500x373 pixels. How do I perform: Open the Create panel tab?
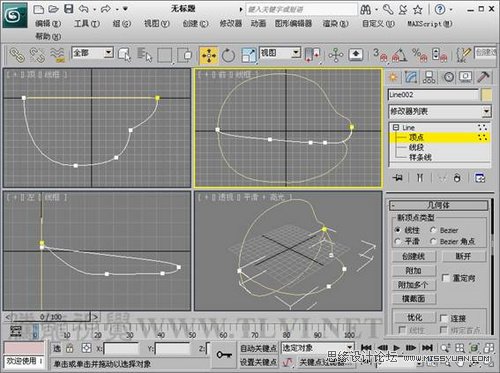tap(393, 77)
